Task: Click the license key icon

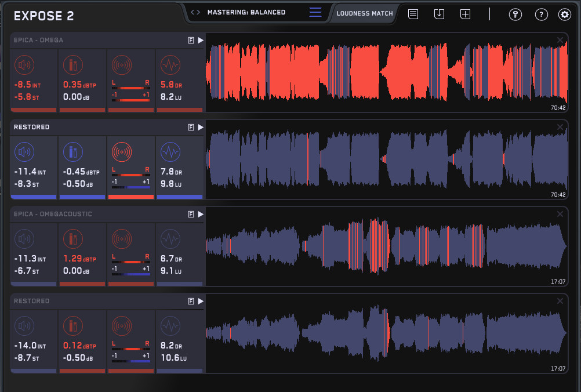Action: [x=515, y=14]
